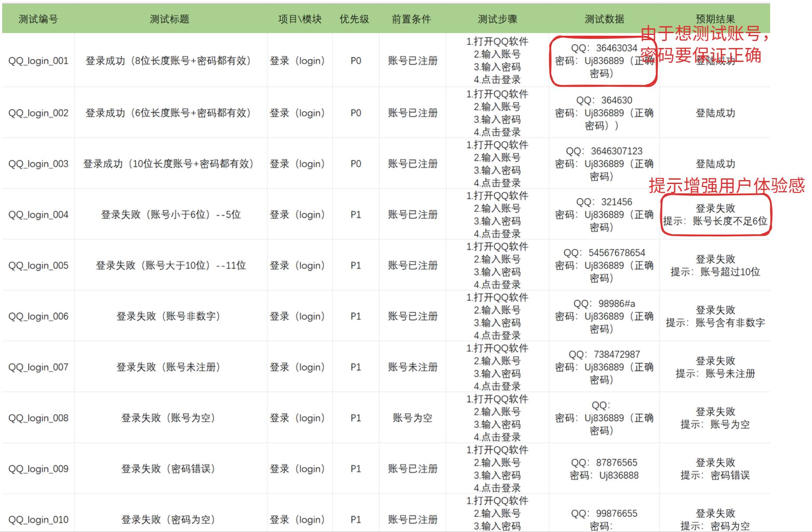Select test data cell with QQ 3646307123

coord(604,164)
